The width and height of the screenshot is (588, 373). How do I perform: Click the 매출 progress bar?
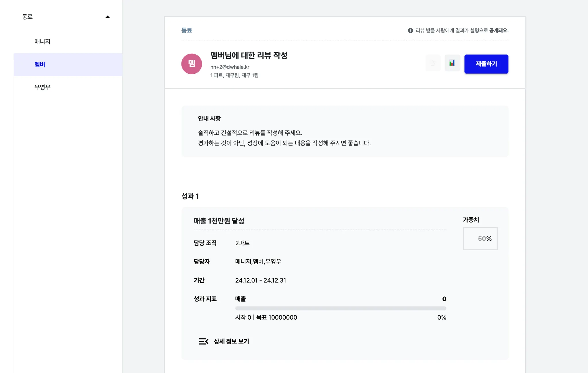[x=341, y=308]
